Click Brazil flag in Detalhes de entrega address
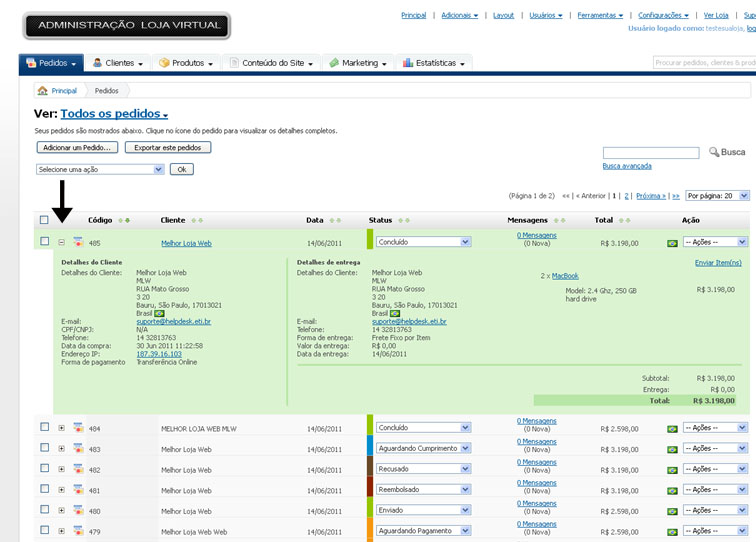Screen dimensions: 756x542 click(x=394, y=313)
